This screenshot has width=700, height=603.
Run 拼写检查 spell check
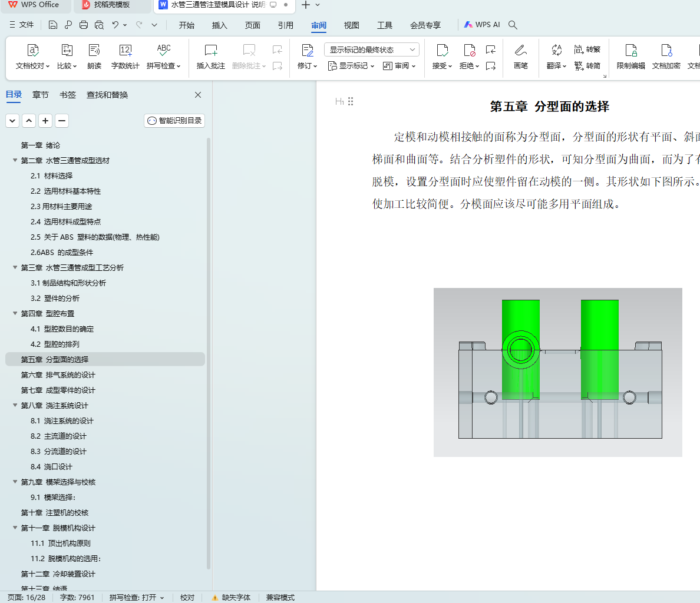point(163,57)
